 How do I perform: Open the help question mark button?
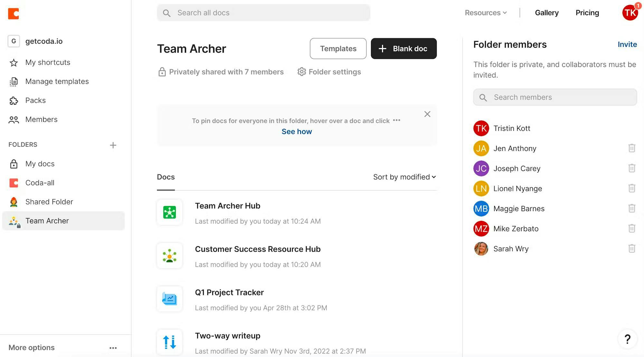627,339
